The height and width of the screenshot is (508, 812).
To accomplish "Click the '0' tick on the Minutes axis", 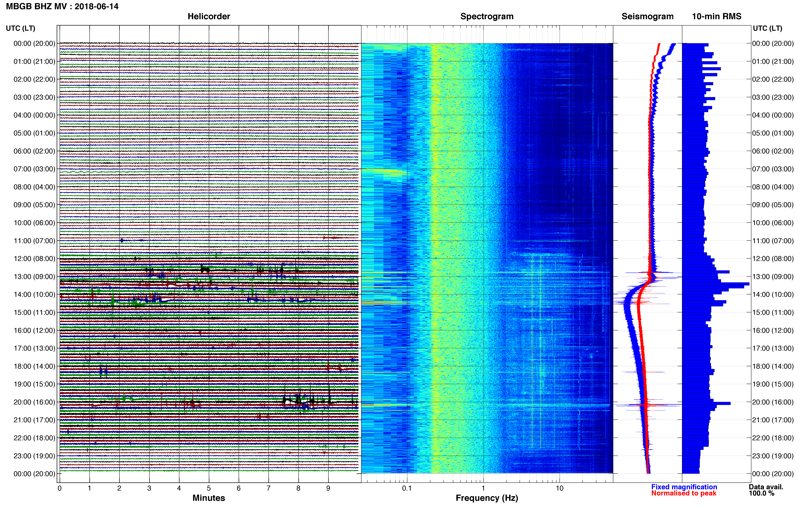I will pos(59,488).
